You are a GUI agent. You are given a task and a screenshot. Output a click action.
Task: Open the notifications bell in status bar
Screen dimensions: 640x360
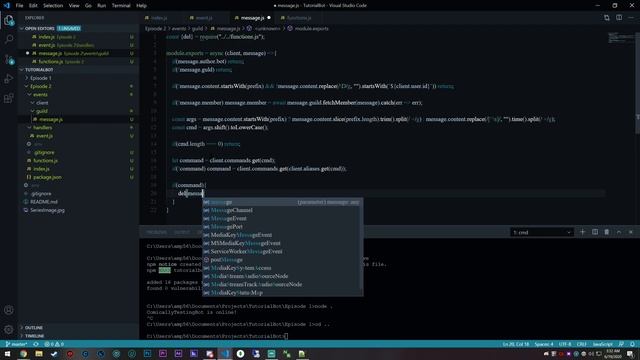632,344
